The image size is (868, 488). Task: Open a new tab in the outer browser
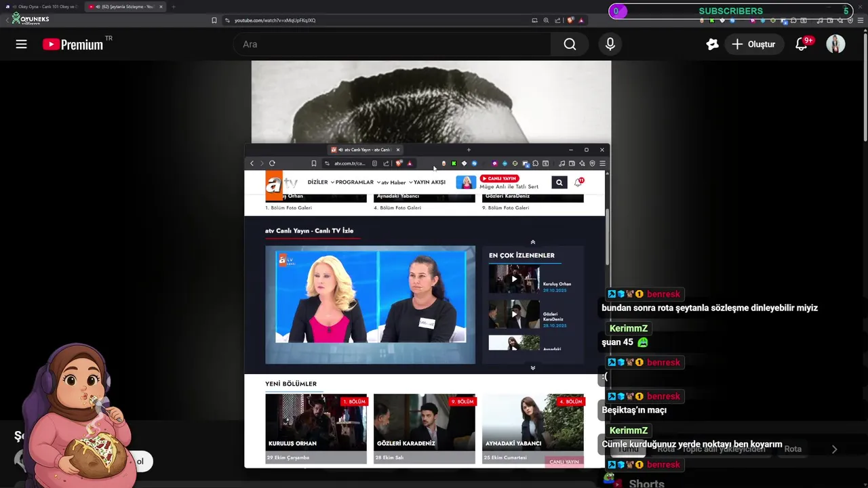point(174,7)
